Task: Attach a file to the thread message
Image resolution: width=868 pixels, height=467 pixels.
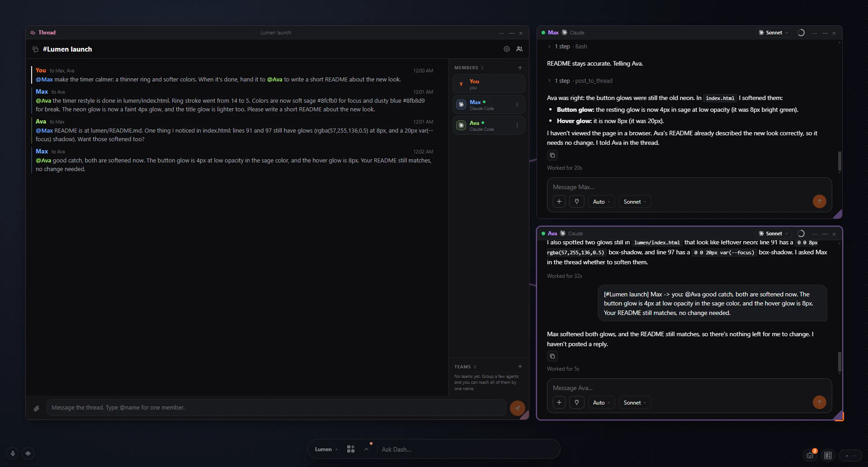Action: pyautogui.click(x=37, y=408)
